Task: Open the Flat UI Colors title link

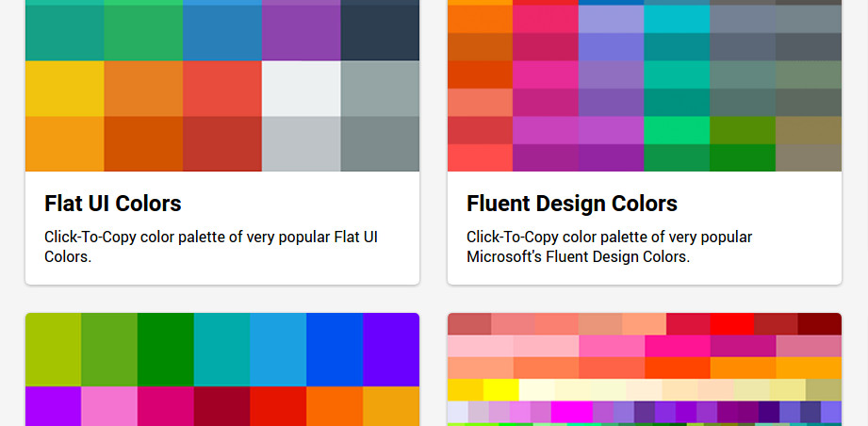Action: pos(113,204)
